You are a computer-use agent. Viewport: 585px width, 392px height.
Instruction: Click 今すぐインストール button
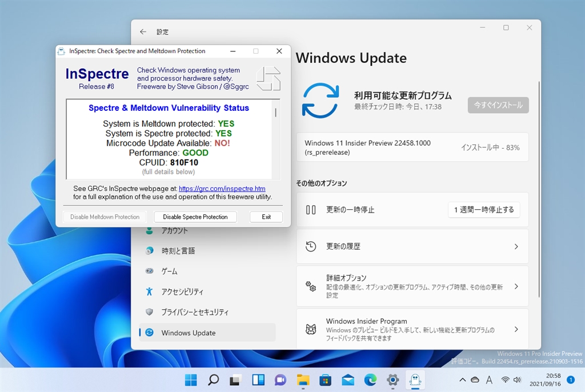pyautogui.click(x=498, y=105)
